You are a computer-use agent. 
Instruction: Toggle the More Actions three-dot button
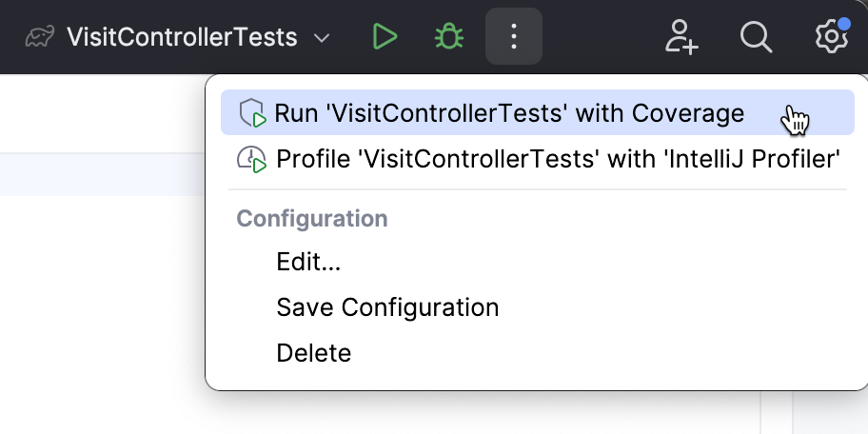coord(514,38)
